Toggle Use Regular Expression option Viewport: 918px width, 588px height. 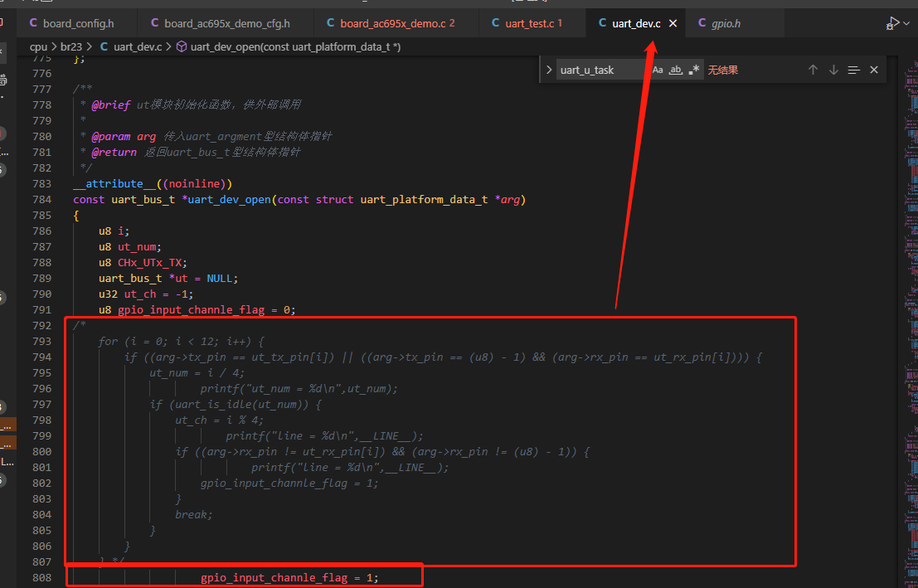pos(694,70)
